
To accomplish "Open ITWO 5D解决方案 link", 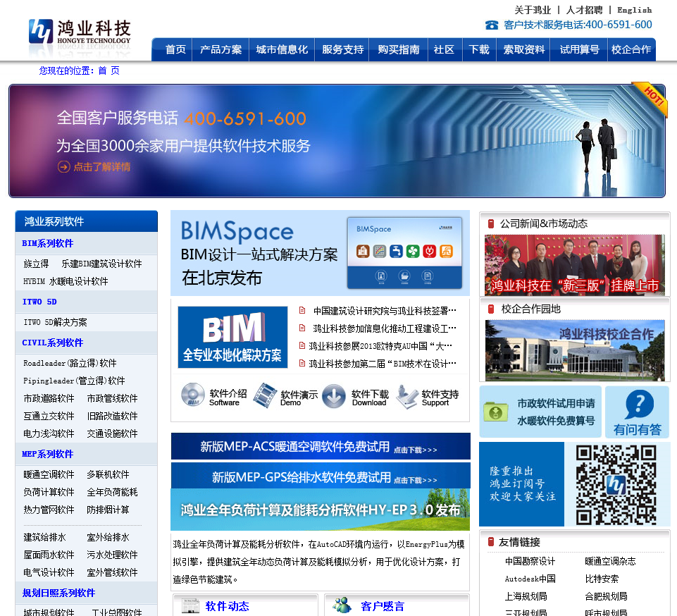I will [55, 322].
